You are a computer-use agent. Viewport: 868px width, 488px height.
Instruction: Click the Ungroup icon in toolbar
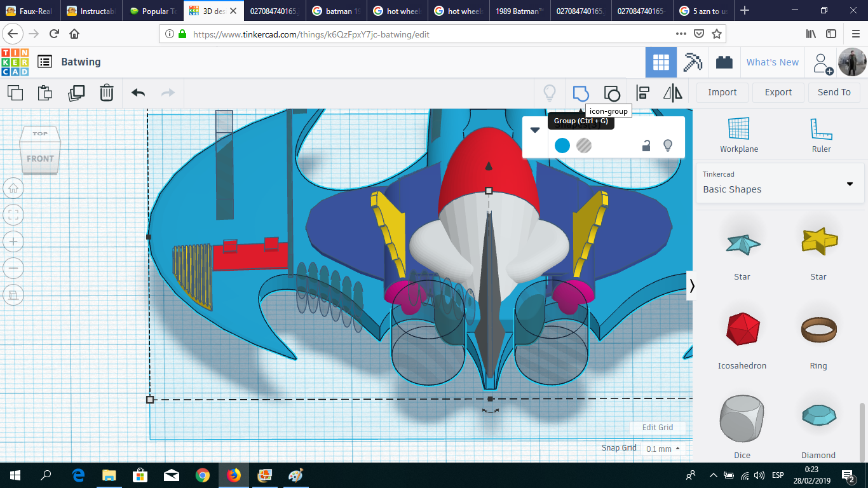pos(611,93)
